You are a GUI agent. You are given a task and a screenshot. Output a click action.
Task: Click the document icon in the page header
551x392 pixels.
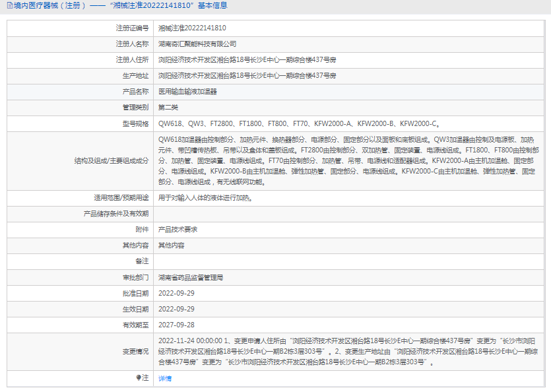click(x=10, y=6)
